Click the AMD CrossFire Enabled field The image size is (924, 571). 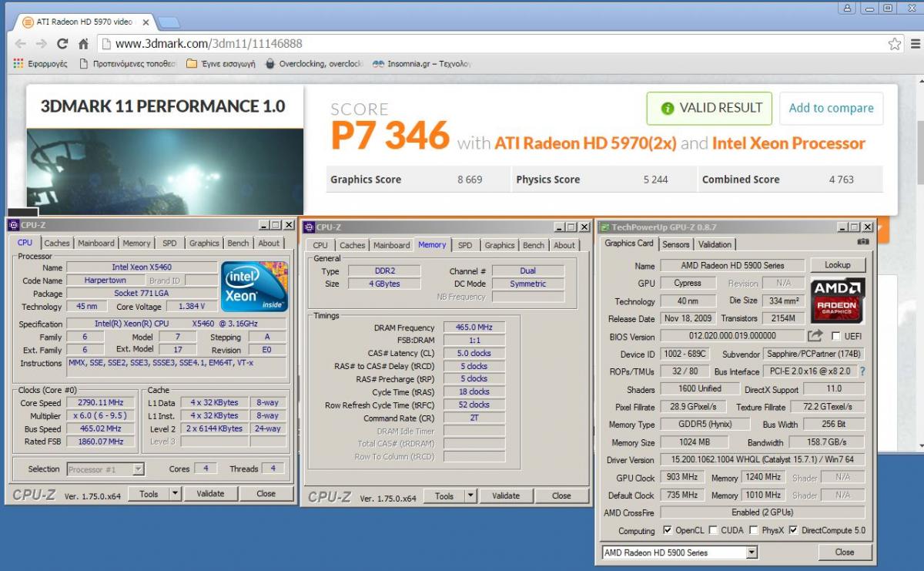762,512
